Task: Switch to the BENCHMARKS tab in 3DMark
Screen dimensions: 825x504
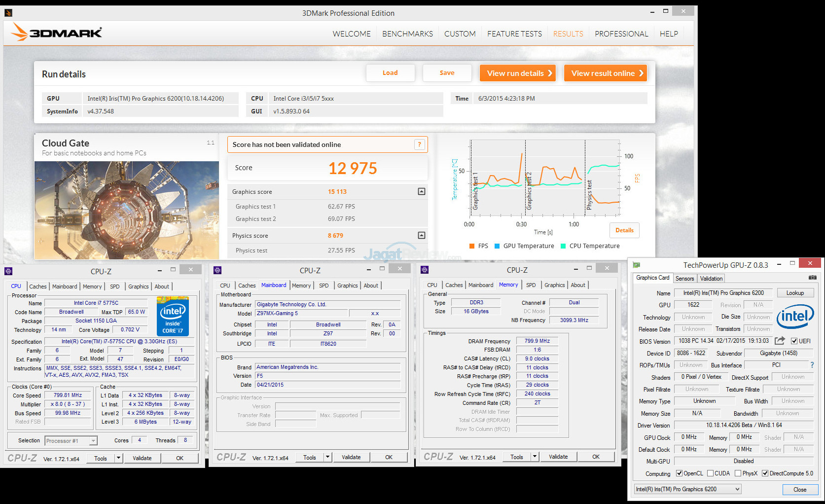Action: coord(407,34)
